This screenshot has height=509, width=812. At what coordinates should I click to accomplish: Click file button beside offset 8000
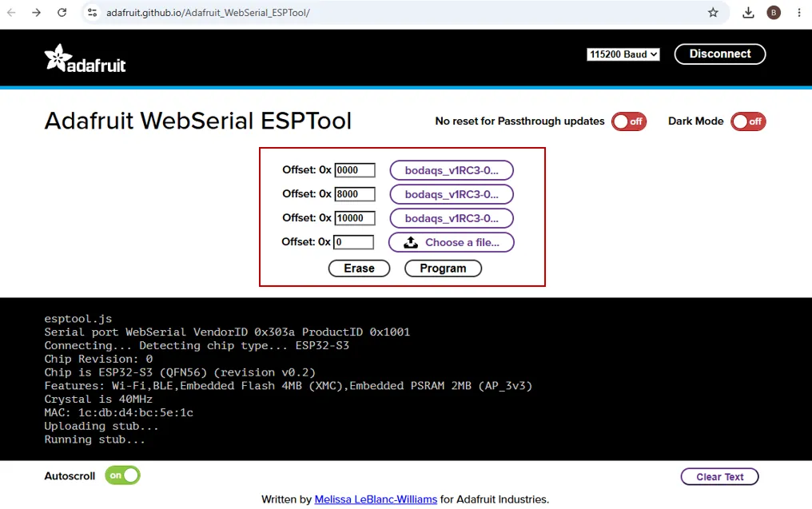452,194
